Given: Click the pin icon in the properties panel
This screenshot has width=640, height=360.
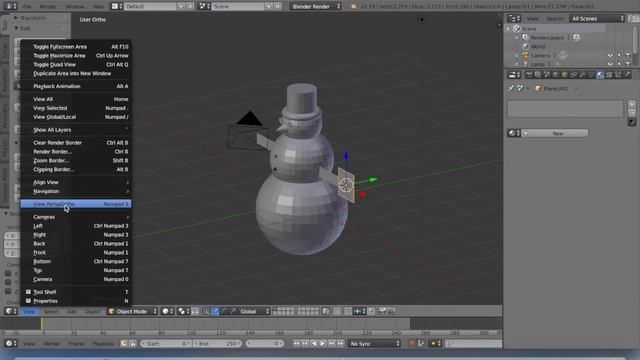Looking at the screenshot, I should pyautogui.click(x=511, y=88).
